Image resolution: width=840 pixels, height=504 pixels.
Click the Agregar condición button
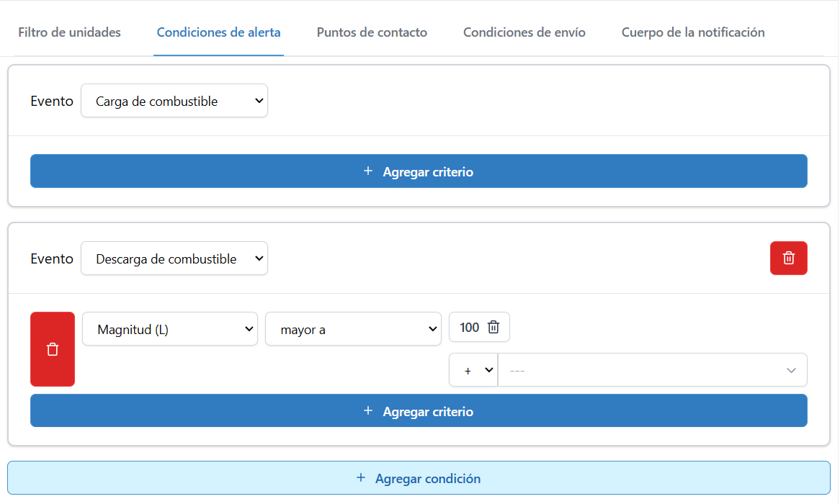click(x=419, y=478)
